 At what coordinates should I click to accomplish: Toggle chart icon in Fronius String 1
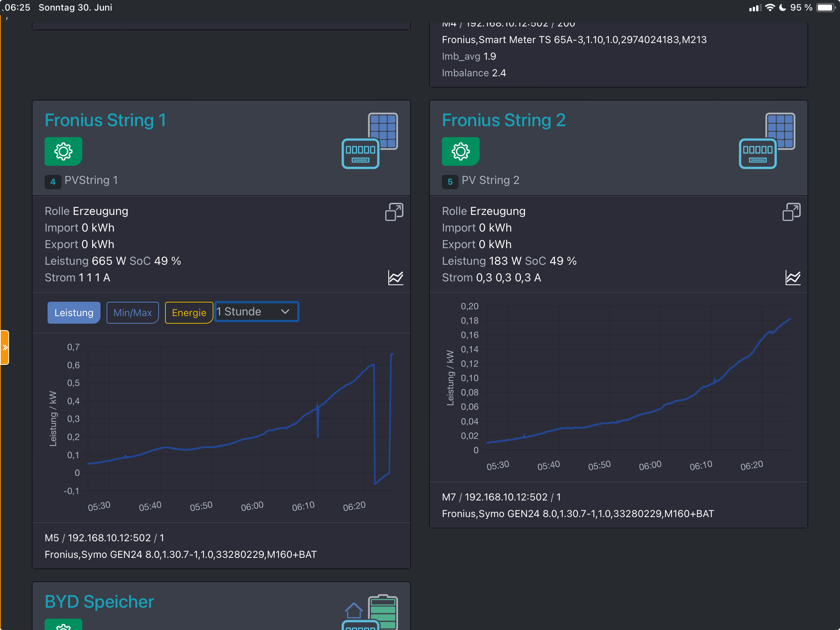click(395, 278)
